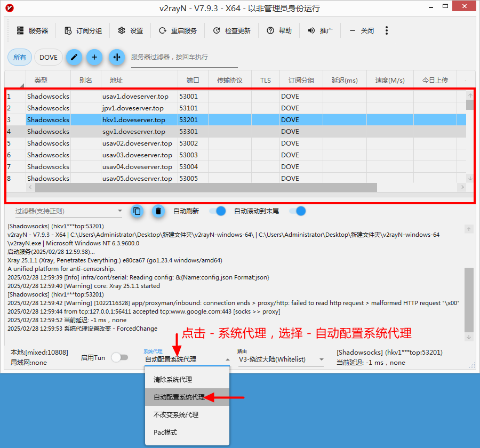Sort by the 端口 column header
Viewport: 480px width, 448px height.
coord(193,80)
